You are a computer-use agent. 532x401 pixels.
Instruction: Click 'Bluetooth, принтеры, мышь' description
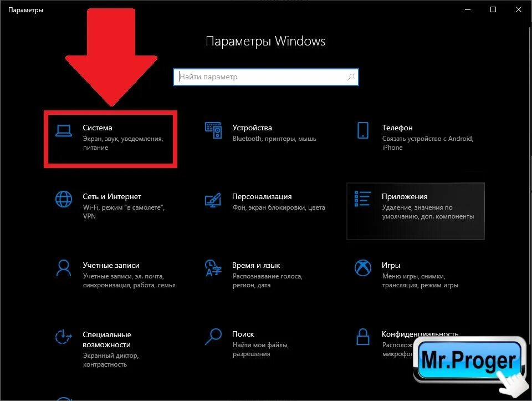(x=274, y=139)
